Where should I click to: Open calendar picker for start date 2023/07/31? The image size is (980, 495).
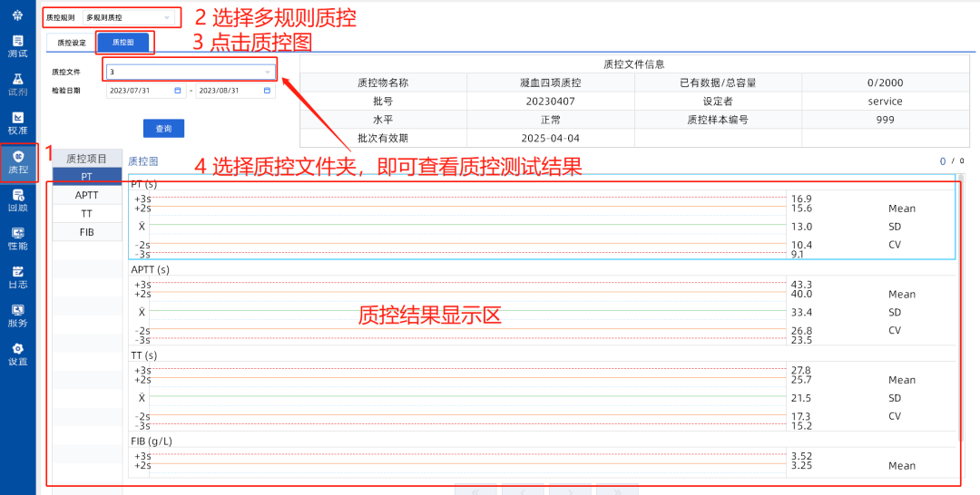point(178,91)
